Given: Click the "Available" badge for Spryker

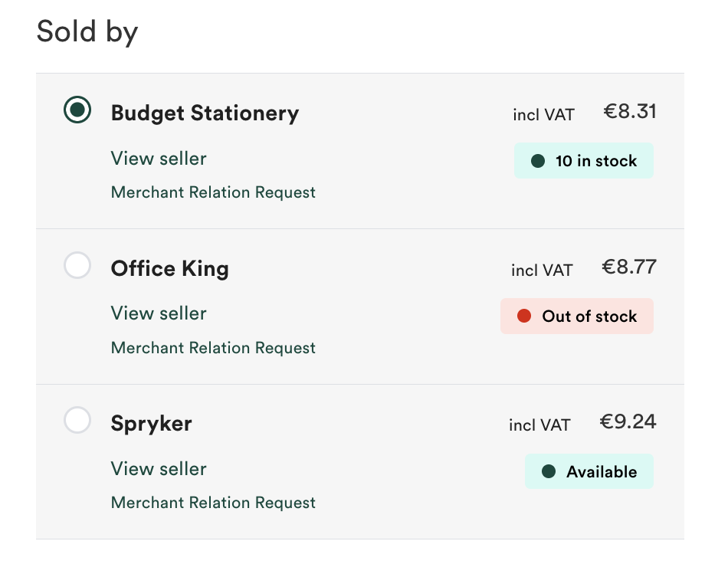Looking at the screenshot, I should (x=589, y=471).
